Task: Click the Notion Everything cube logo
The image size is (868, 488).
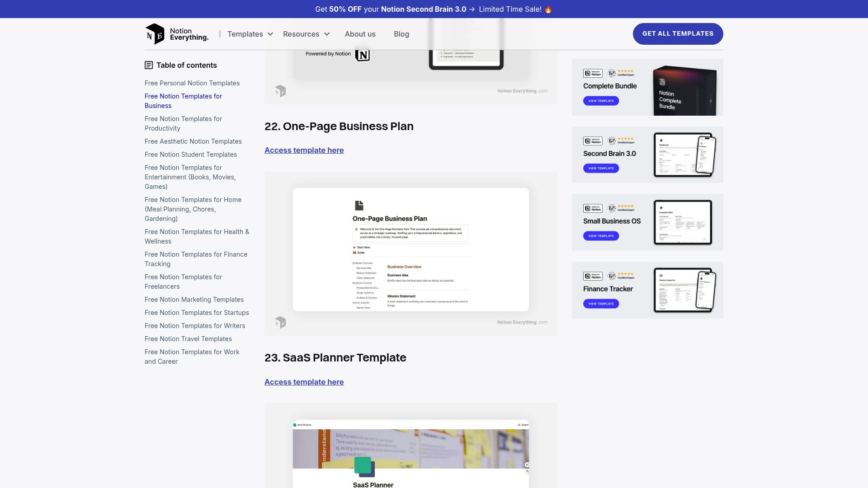Action: point(155,34)
